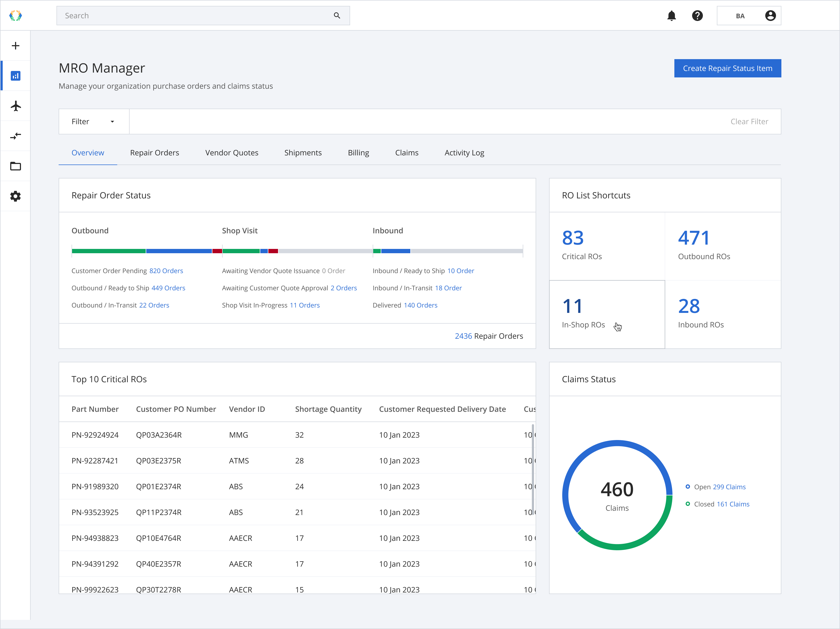This screenshot has width=840, height=629.
Task: Open the 161 Claims closed link
Action: [x=733, y=504]
